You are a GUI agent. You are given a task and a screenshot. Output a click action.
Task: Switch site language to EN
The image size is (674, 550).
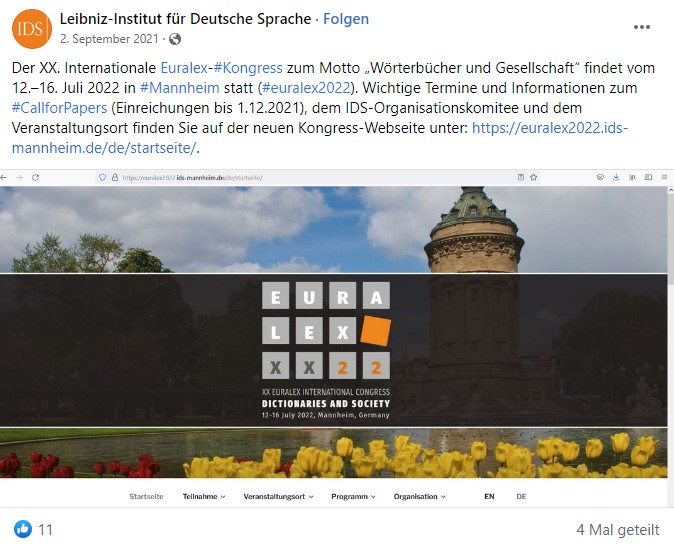click(489, 496)
